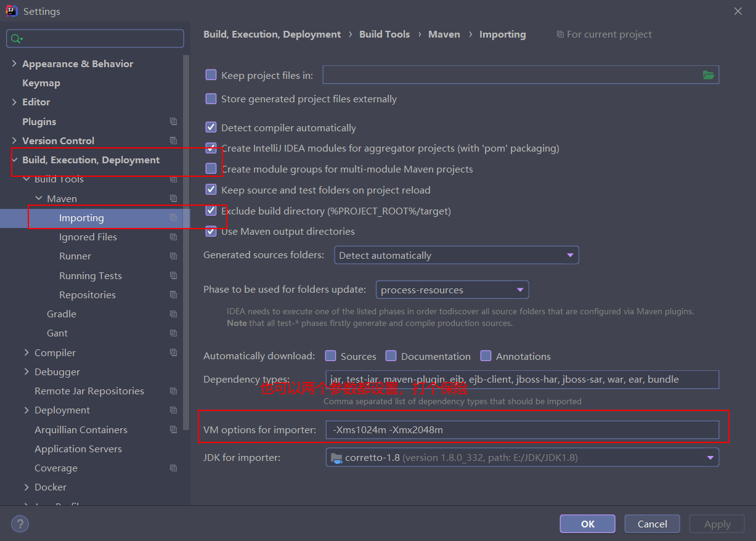
Task: Expand the Editor settings section
Action: click(14, 102)
